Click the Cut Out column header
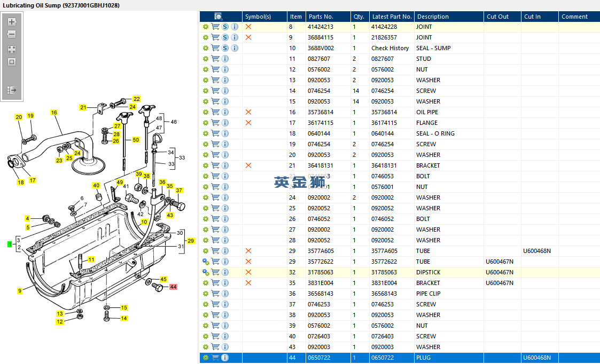This screenshot has width=600, height=364. click(497, 17)
